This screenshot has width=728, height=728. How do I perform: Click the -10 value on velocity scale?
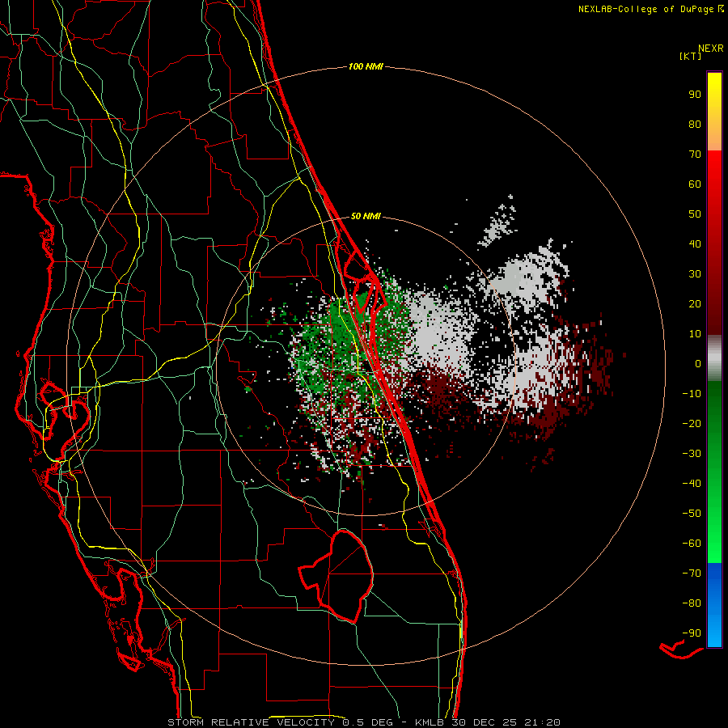point(692,394)
